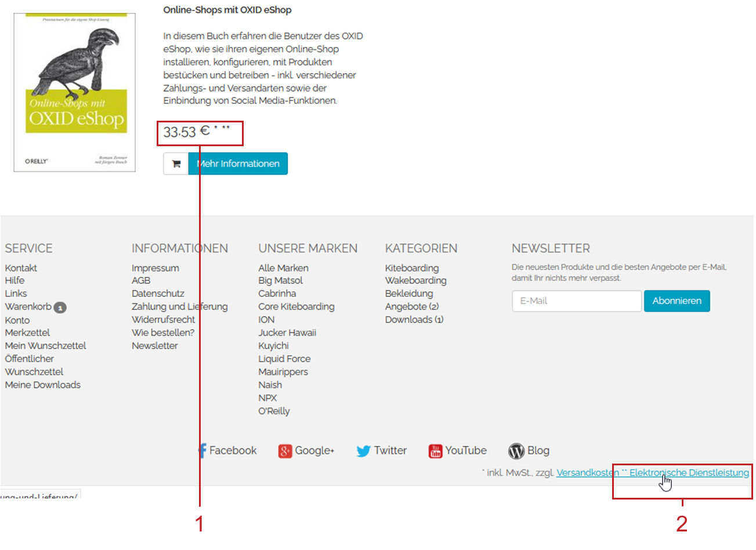Open the Impressum page link

tap(155, 268)
